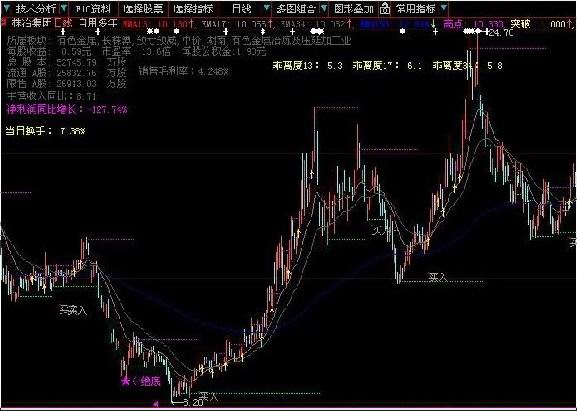The width and height of the screenshot is (577, 411).
Task: Expand the dropdown arrow right of 技术分析
Action: pyautogui.click(x=64, y=8)
